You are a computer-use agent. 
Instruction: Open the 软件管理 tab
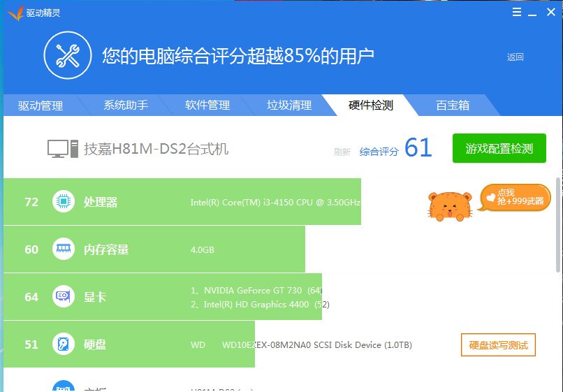pos(207,105)
